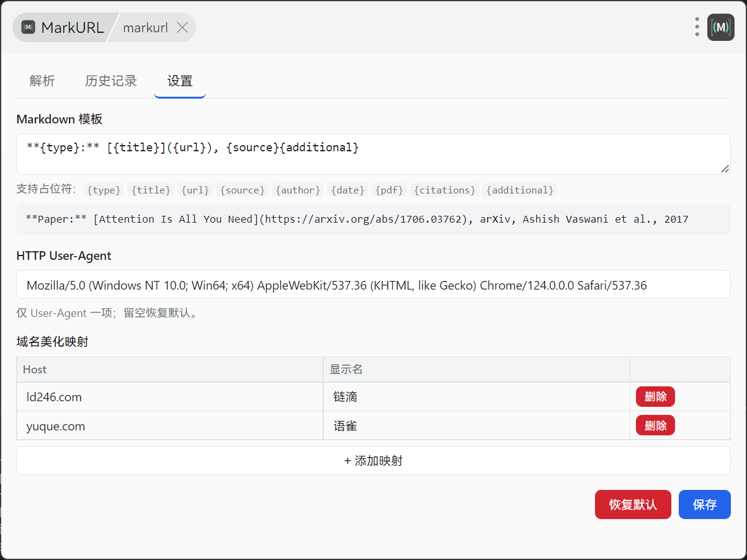The width and height of the screenshot is (747, 560).
Task: Click the {url} placeholder chip
Action: [x=195, y=190]
